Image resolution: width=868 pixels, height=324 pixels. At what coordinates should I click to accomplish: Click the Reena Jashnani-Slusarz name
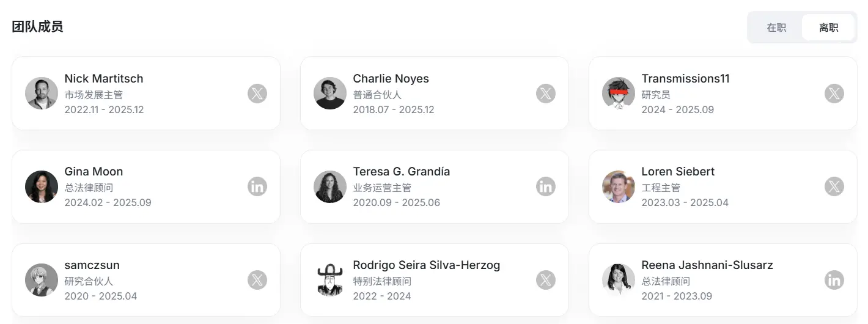[707, 265]
